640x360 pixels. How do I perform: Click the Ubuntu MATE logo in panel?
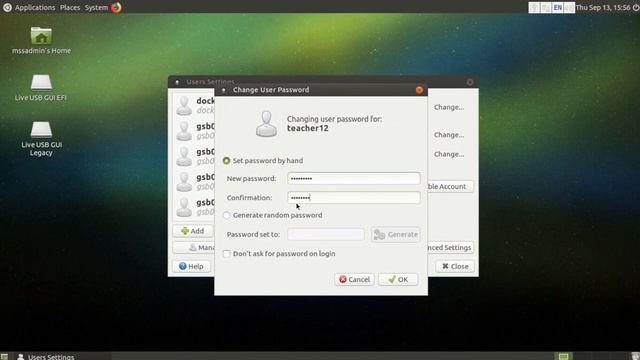click(x=7, y=7)
